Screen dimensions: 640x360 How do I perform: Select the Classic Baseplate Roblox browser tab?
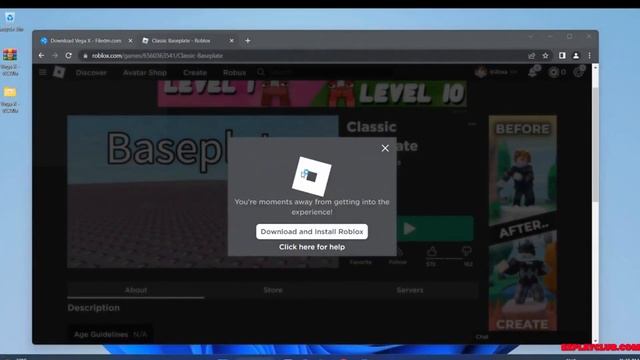(x=182, y=41)
